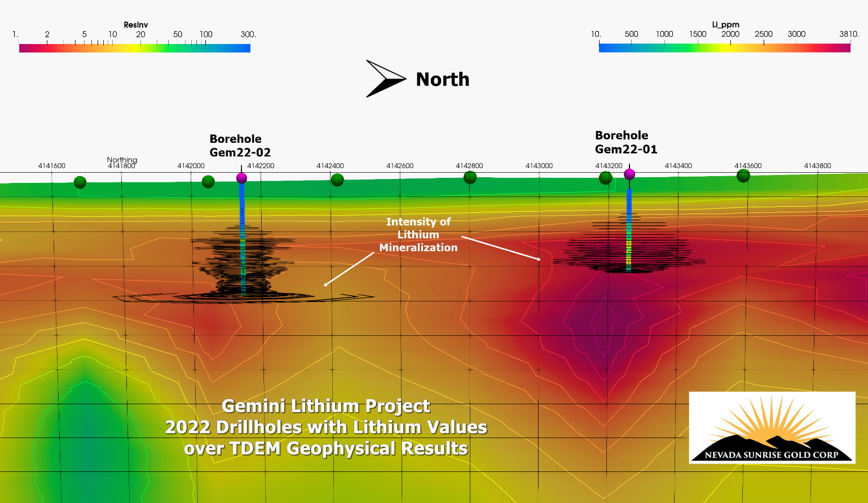Screen dimensions: 868x503
Task: Click the 4141600 northing tick label
Action: pos(52,166)
